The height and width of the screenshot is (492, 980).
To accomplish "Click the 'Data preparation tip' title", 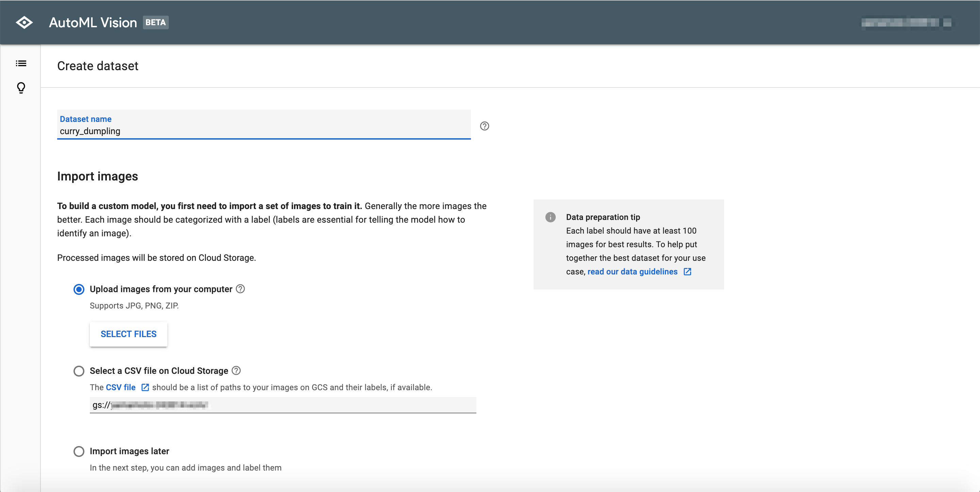I will pos(603,217).
